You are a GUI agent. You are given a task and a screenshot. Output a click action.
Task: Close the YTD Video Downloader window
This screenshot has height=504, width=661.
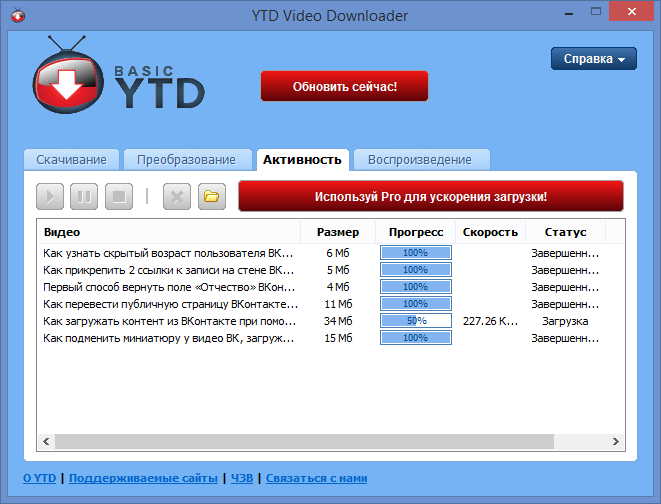[631, 12]
